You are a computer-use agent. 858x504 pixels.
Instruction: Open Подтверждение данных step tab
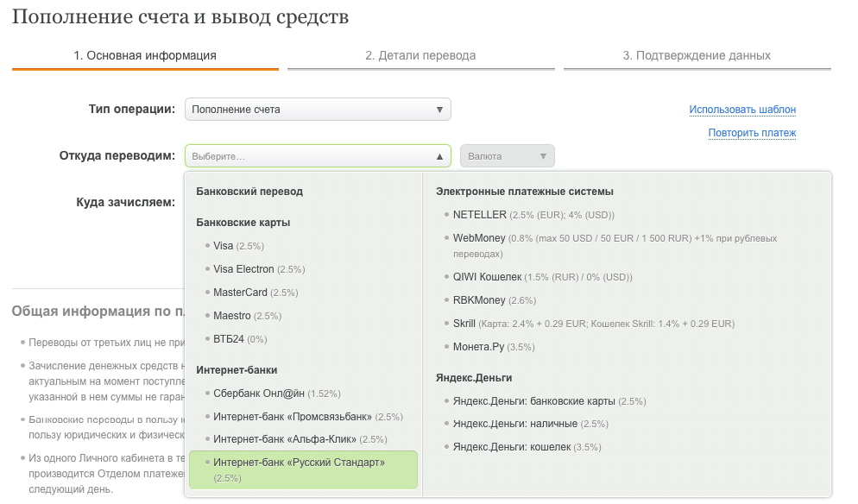697,55
